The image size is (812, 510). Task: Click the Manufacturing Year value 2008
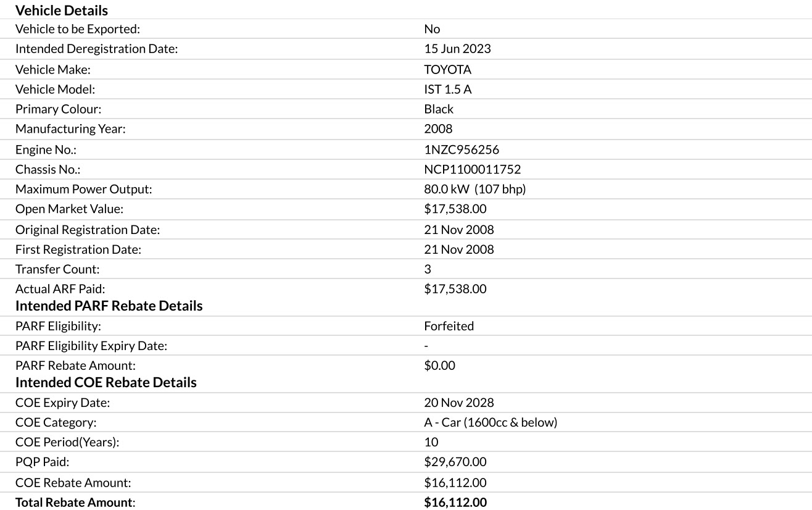coord(438,128)
